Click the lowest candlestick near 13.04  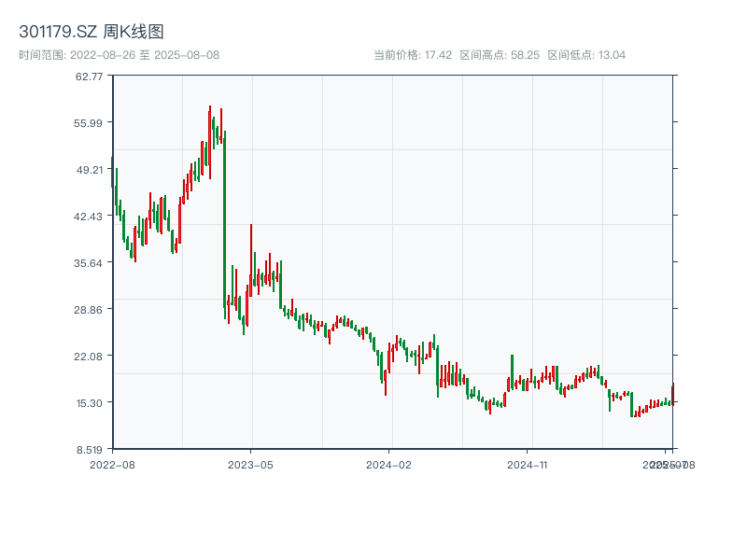[631, 411]
